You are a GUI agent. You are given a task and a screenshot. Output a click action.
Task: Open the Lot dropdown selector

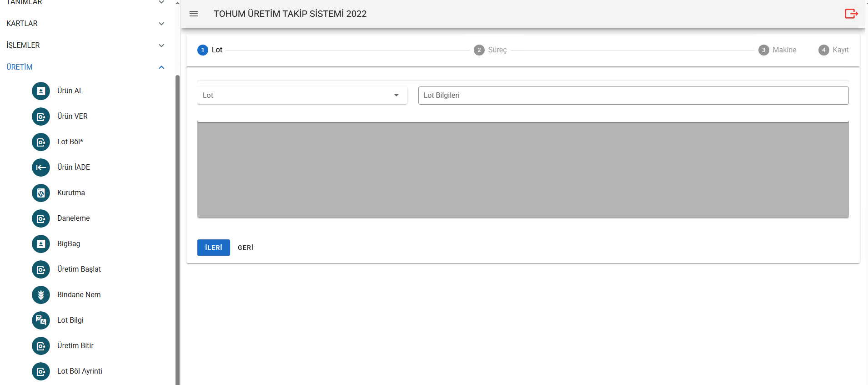point(302,96)
